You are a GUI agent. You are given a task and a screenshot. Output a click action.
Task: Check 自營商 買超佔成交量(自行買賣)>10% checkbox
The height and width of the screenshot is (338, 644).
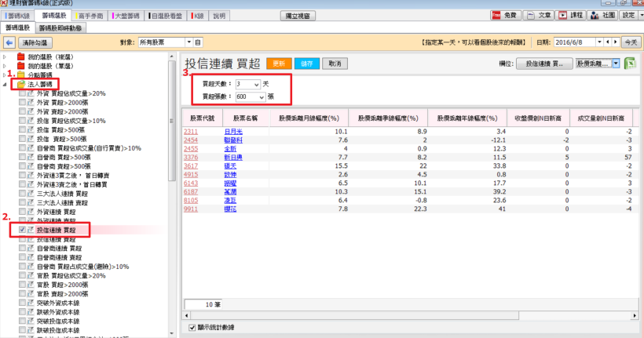(22, 148)
